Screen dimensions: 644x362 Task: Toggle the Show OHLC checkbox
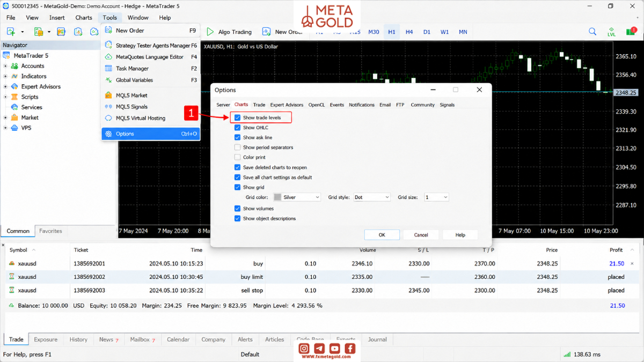238,128
